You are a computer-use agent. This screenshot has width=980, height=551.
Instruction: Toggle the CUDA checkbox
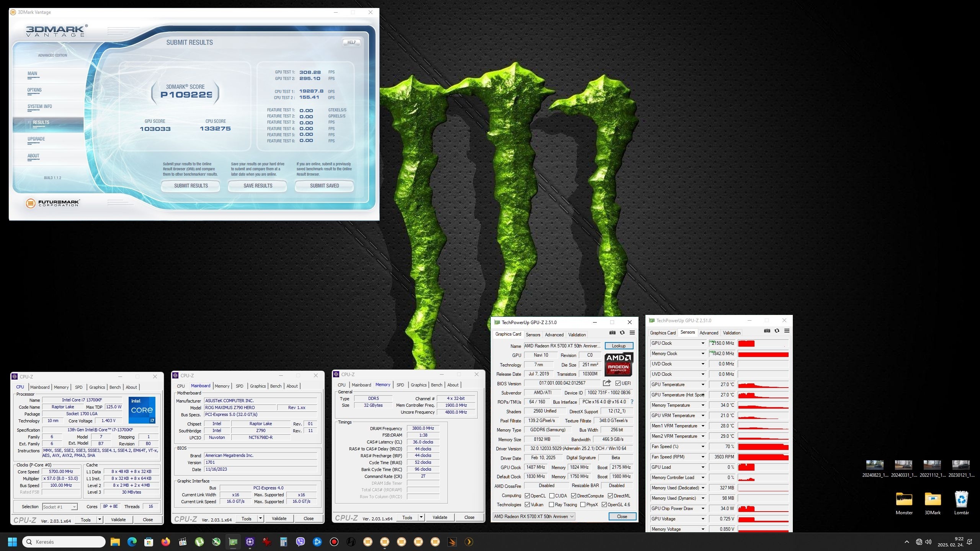(552, 496)
